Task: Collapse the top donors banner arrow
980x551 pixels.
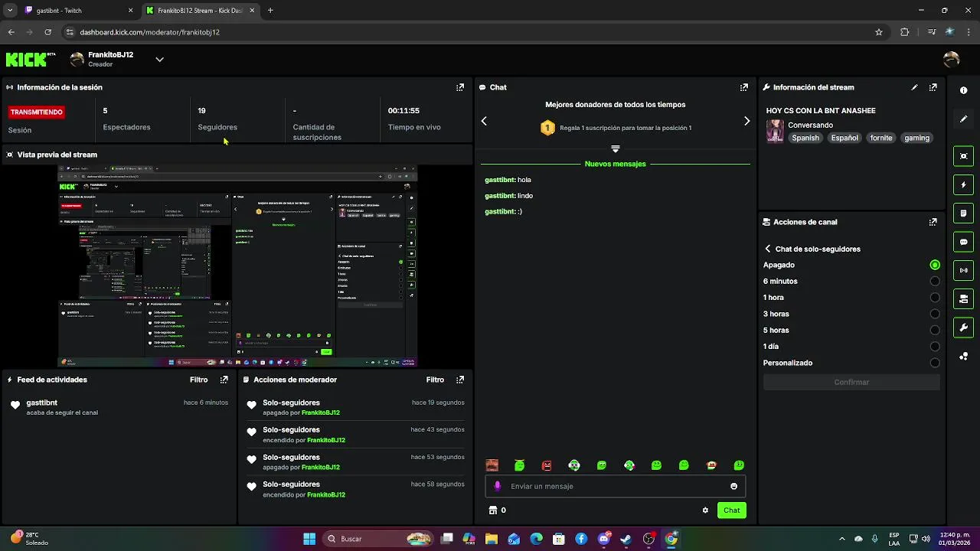Action: [615, 148]
